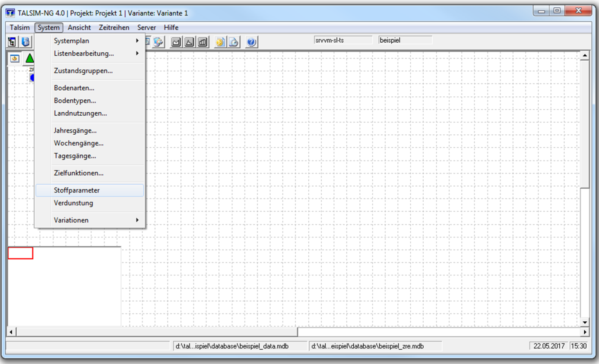The image size is (599, 364).
Task: Click the vertical scrollbar down arrow
Action: tap(585, 322)
